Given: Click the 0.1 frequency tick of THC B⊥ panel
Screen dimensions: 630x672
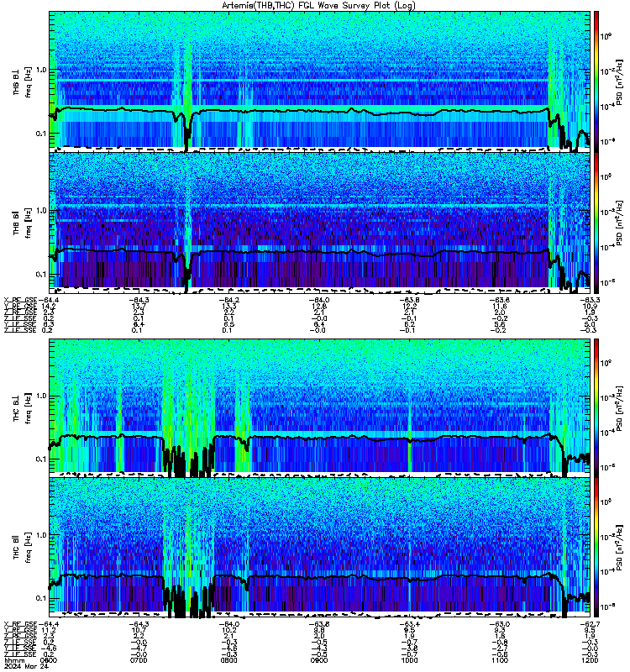Looking at the screenshot, I should (41, 459).
